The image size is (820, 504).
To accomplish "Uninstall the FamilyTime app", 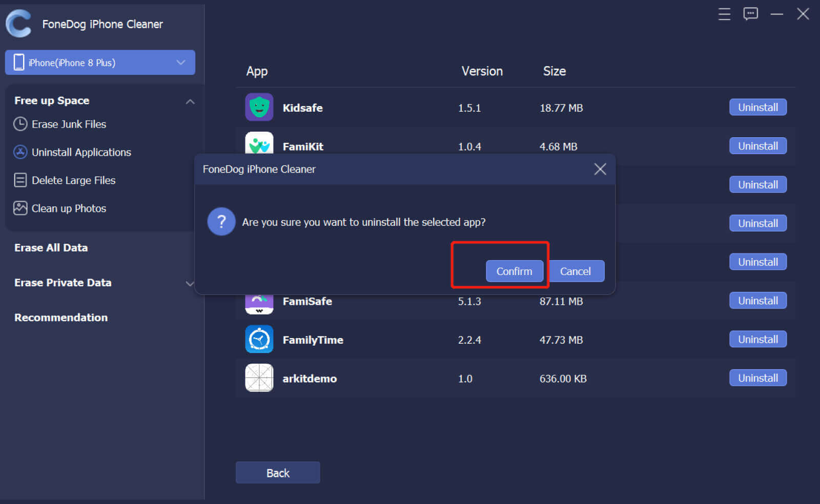I will coord(758,339).
